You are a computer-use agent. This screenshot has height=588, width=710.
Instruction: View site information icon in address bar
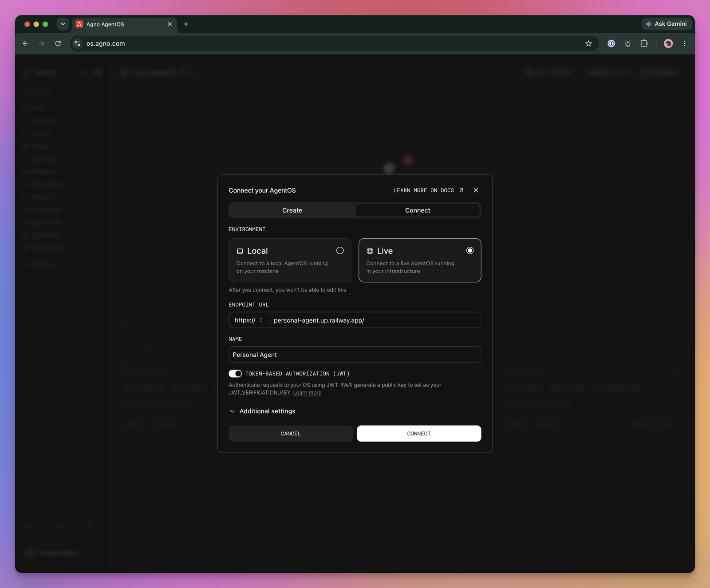pyautogui.click(x=78, y=43)
